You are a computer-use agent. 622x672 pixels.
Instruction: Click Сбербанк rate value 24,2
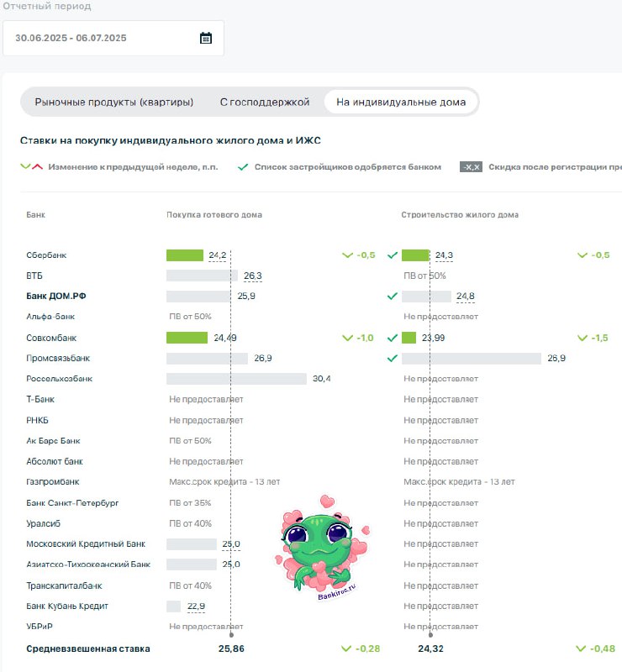pos(218,255)
